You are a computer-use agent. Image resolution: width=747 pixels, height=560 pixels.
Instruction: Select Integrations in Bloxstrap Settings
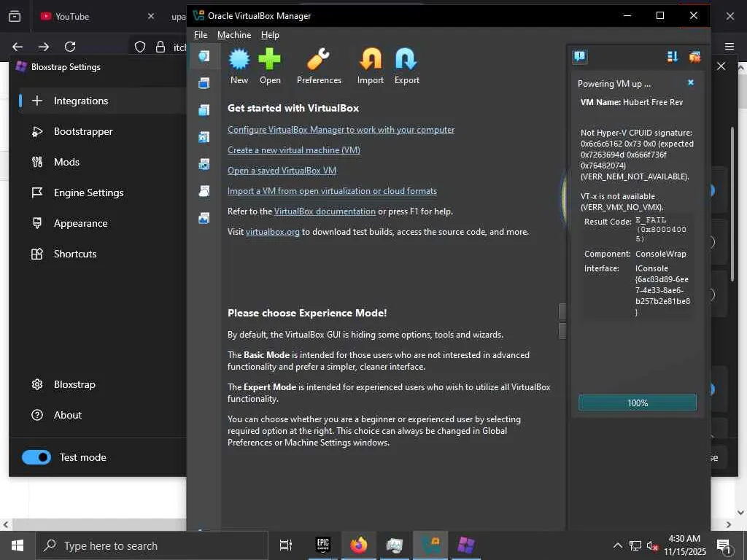tap(101, 101)
